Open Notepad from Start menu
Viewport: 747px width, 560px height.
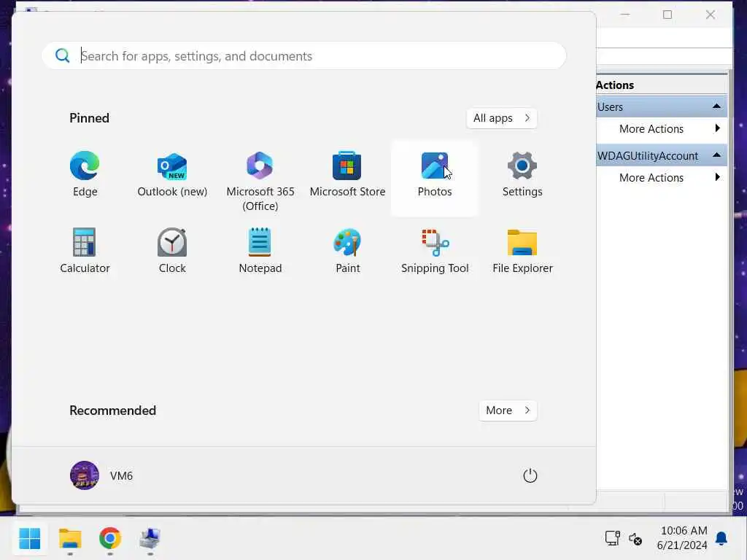pyautogui.click(x=260, y=251)
